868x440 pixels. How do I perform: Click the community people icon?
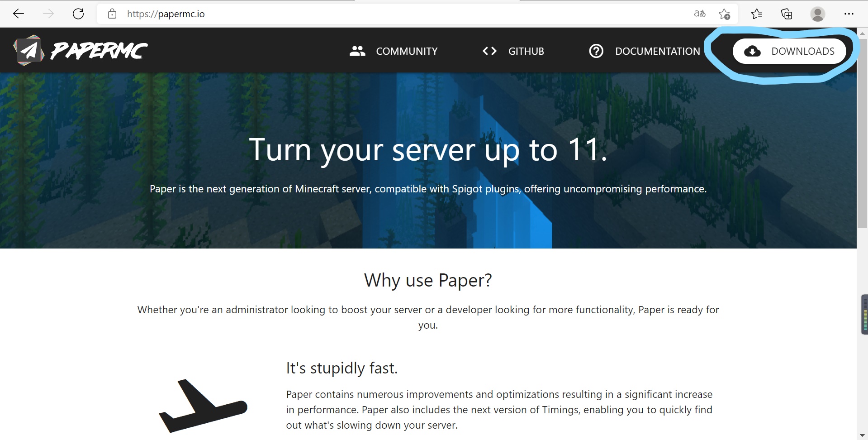click(x=357, y=51)
